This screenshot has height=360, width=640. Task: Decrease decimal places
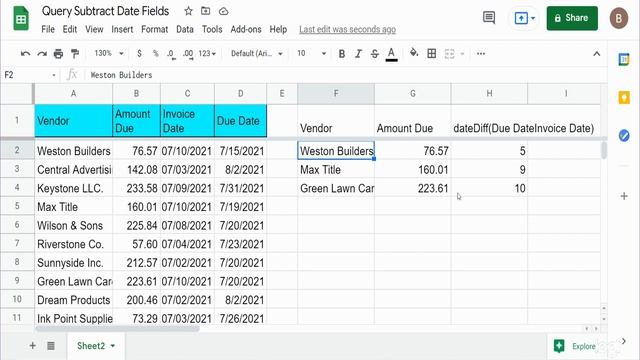(x=171, y=54)
